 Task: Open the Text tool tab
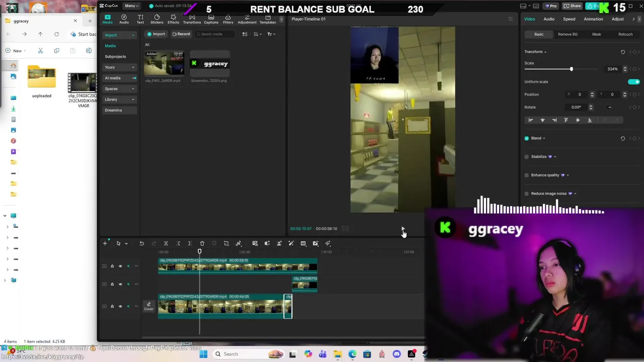pyautogui.click(x=140, y=19)
